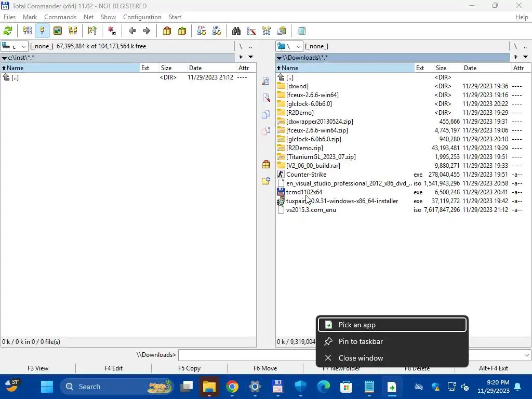Select the vs2015.3.com_enu iso file
This screenshot has width=532, height=399.
coord(403,210)
